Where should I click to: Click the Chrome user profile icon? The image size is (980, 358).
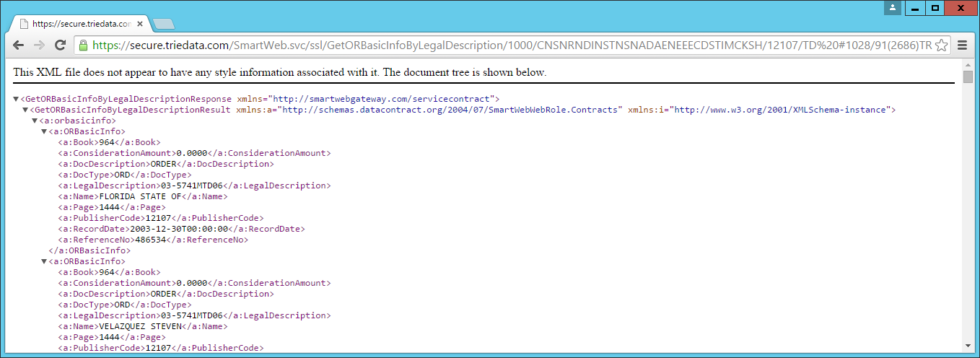coord(893,8)
